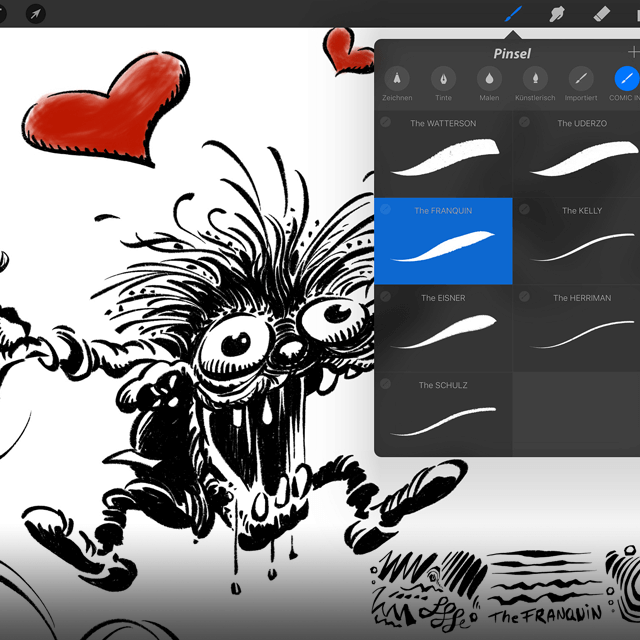Choose The SCHULZ brush

(x=443, y=414)
